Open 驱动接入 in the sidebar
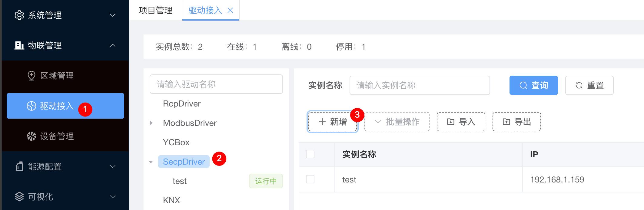644x210 pixels. (x=65, y=106)
